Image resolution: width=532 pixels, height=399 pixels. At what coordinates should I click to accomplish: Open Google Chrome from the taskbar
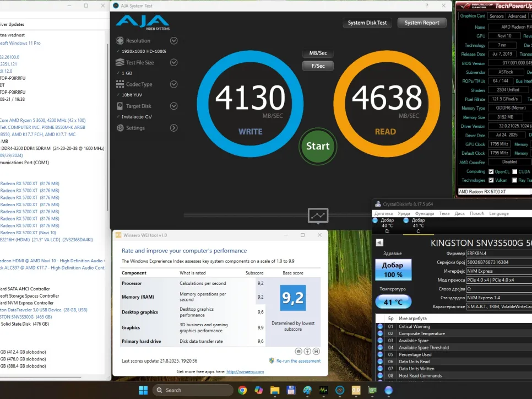[242, 390]
